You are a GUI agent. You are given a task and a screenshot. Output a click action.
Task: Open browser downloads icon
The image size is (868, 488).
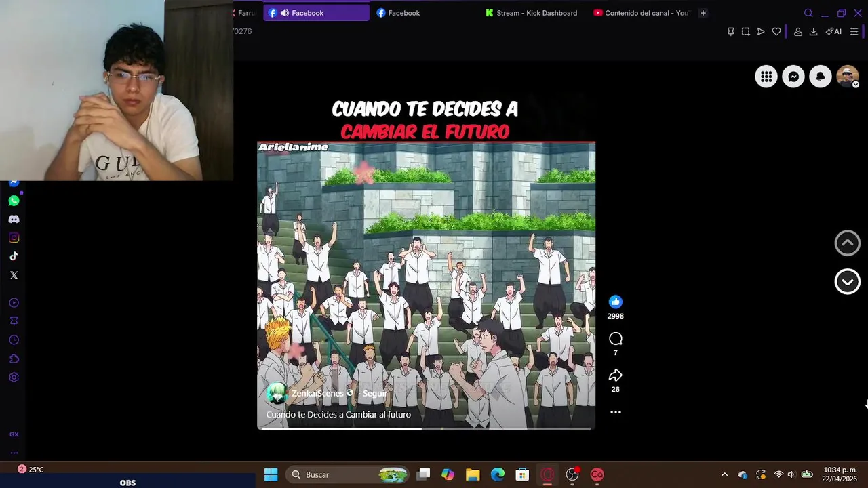click(x=813, y=31)
